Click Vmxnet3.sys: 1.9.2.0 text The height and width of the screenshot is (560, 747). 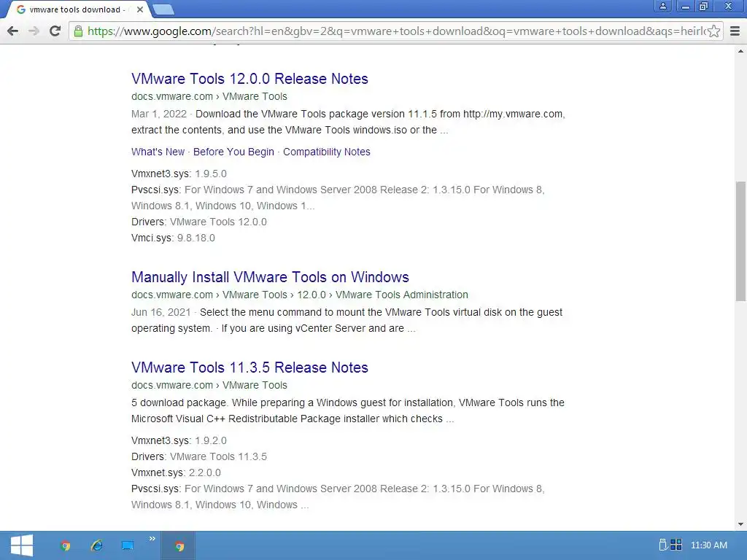(179, 441)
